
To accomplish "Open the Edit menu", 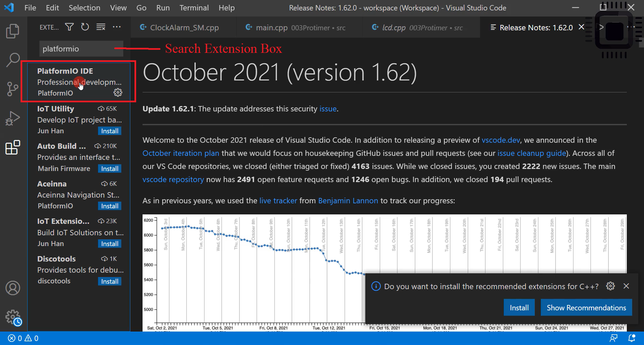I will (x=52, y=8).
